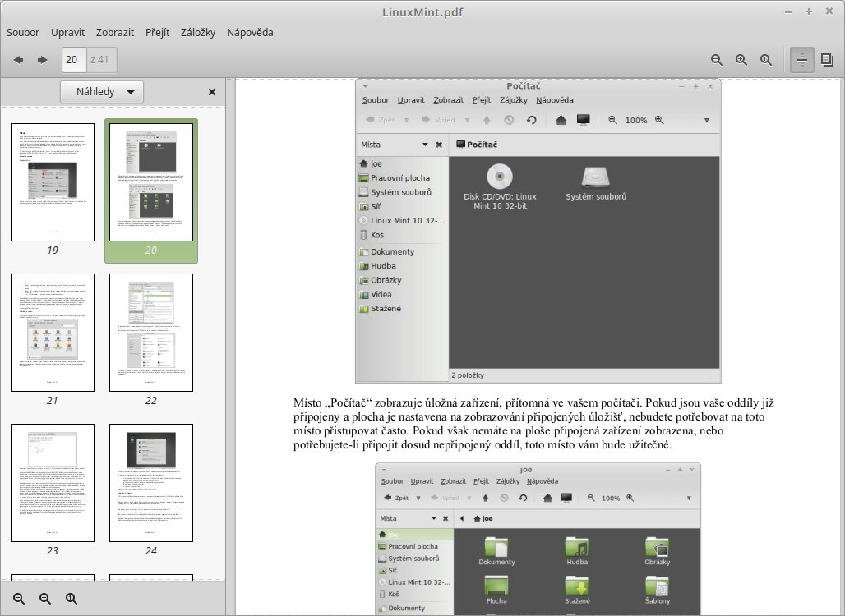Select the page 21 thumbnail

53,333
